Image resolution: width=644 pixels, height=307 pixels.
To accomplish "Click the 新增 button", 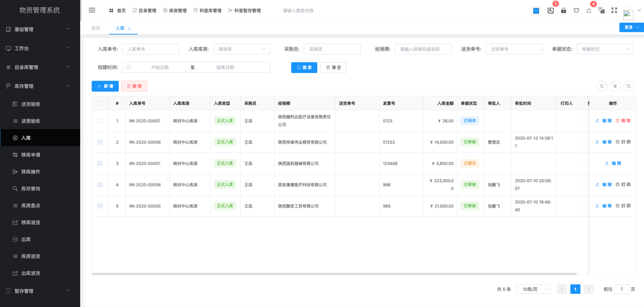I will 105,86.
